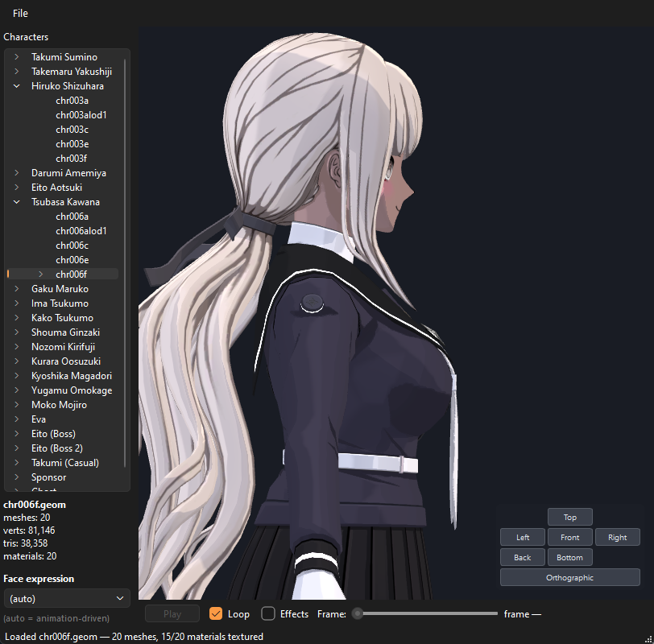Toggle Orthographic projection

(x=569, y=577)
